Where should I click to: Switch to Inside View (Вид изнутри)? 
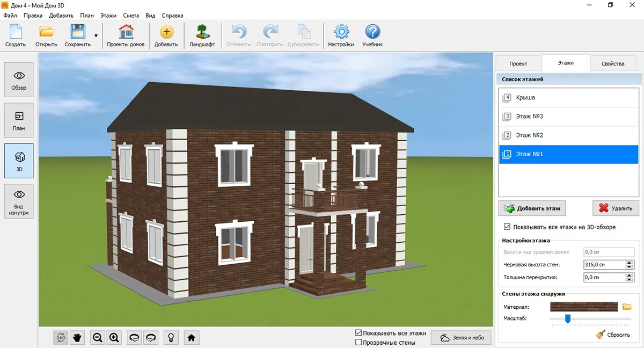pyautogui.click(x=19, y=202)
